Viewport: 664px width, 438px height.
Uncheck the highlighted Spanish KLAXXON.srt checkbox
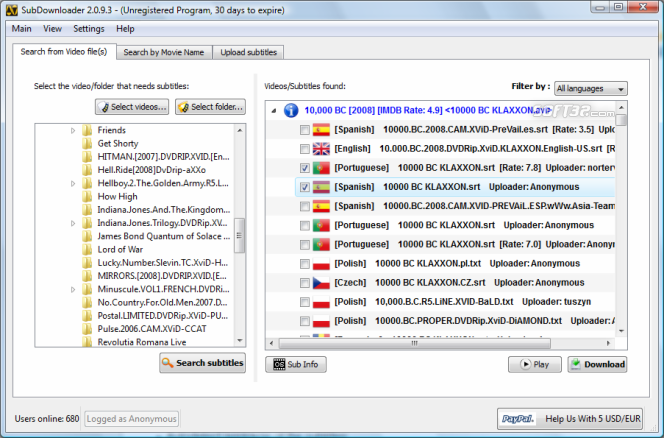click(304, 187)
